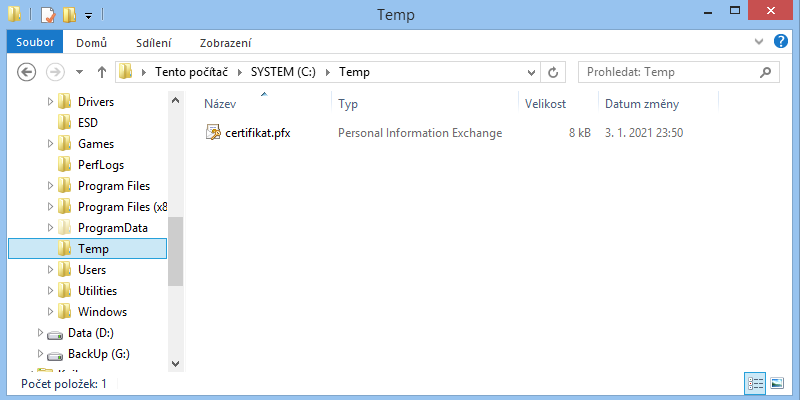Click the New Folder icon in title bar
800x400 pixels.
pos(68,15)
